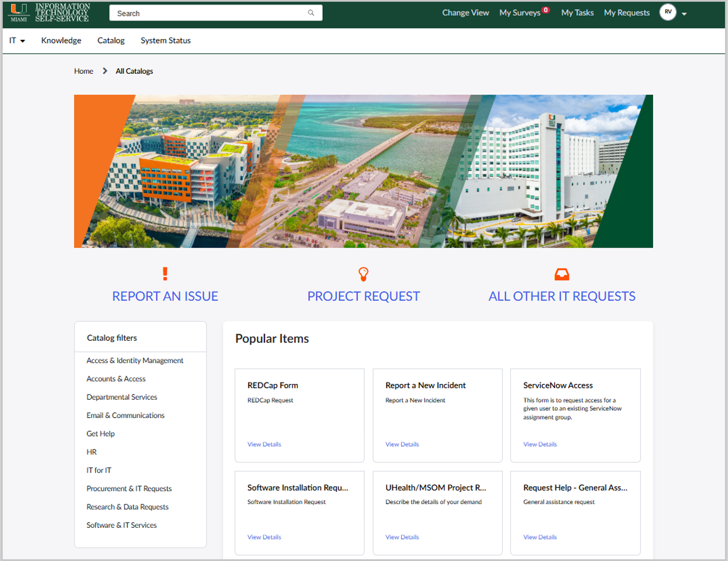Open ServiceNow Access card title

(x=558, y=385)
